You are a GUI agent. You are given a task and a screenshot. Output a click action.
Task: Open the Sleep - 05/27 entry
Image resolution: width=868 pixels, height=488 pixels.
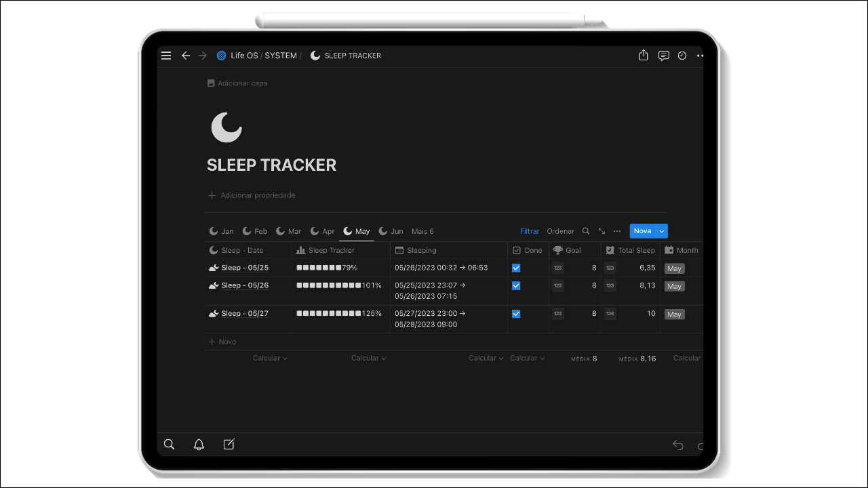[245, 314]
